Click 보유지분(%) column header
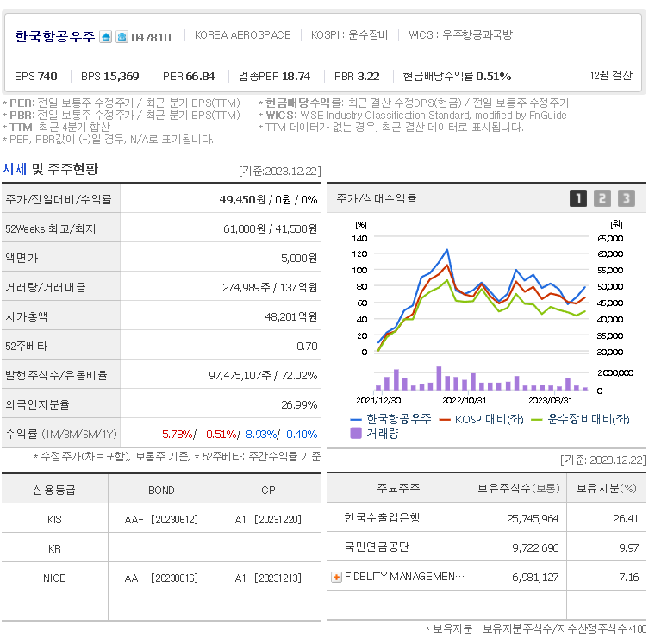Image resolution: width=655 pixels, height=644 pixels. 606,488
